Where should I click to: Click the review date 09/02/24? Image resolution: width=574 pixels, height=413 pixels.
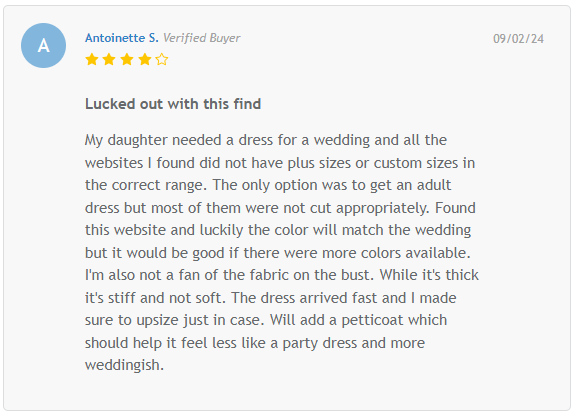coord(518,39)
